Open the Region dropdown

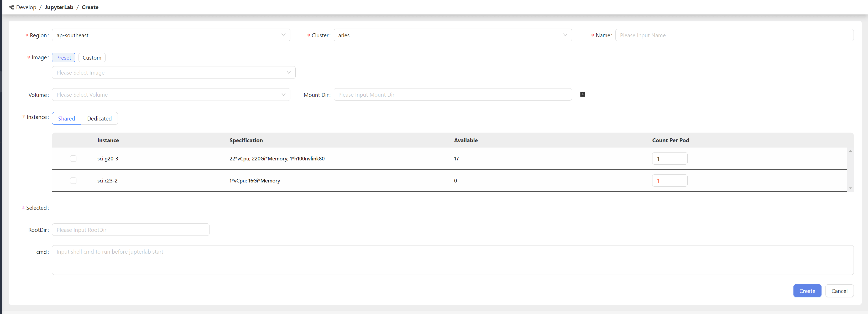click(171, 35)
